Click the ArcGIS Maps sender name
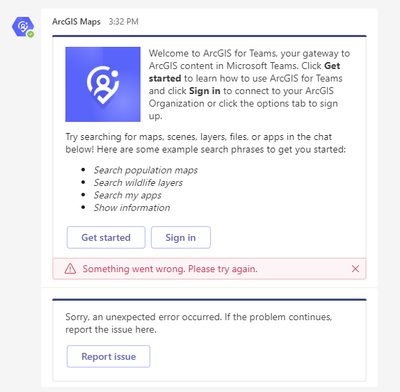The image size is (400, 392). (x=76, y=22)
